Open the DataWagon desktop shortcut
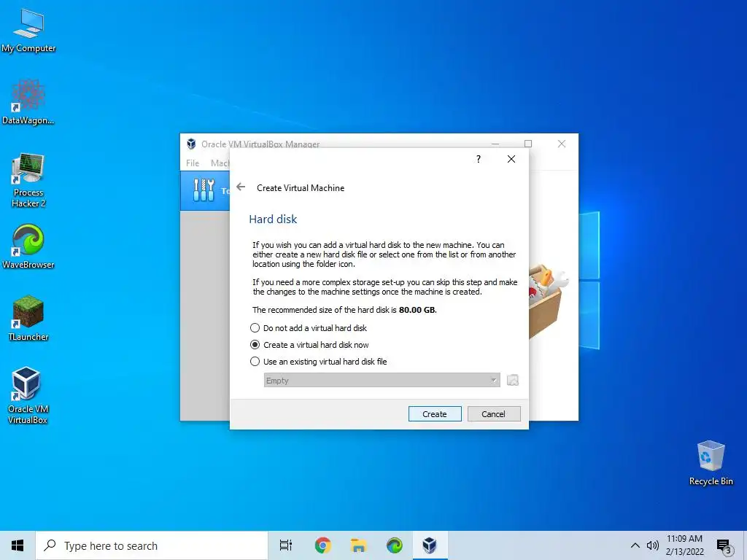Viewport: 747px width, 560px height. tap(28, 102)
